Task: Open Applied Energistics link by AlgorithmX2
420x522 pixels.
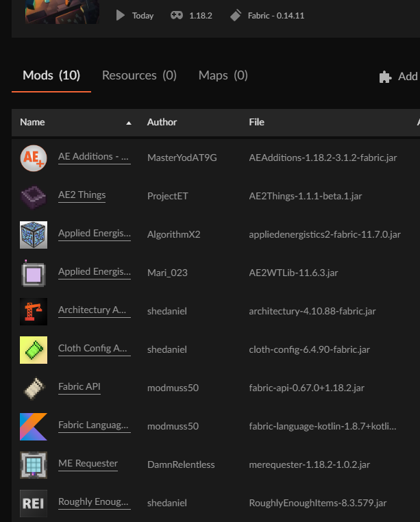Action: pyautogui.click(x=95, y=233)
